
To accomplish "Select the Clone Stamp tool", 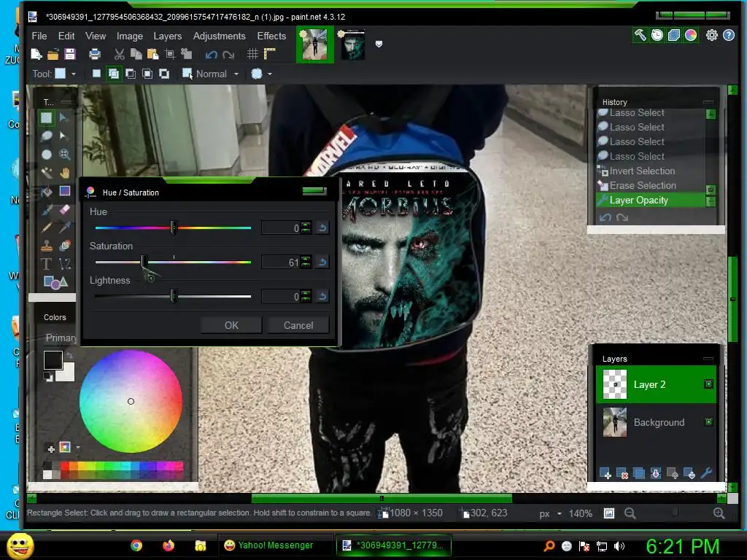I will [46, 246].
